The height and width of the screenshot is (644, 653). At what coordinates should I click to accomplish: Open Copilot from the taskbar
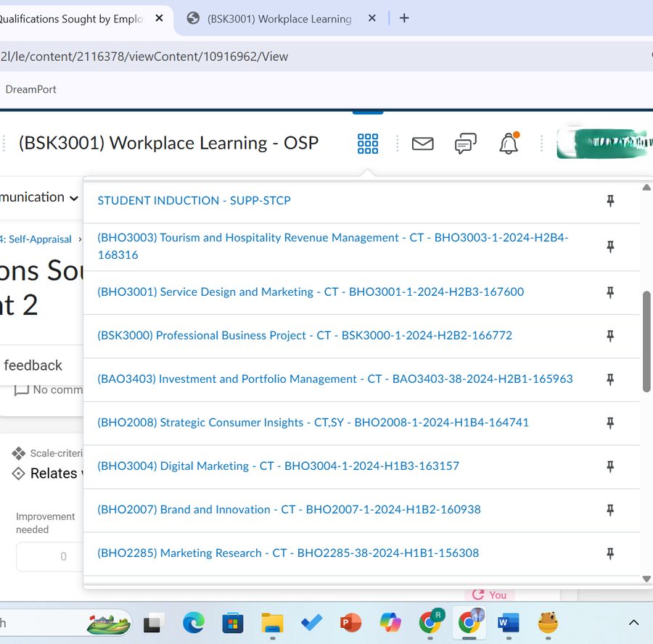[x=390, y=623]
